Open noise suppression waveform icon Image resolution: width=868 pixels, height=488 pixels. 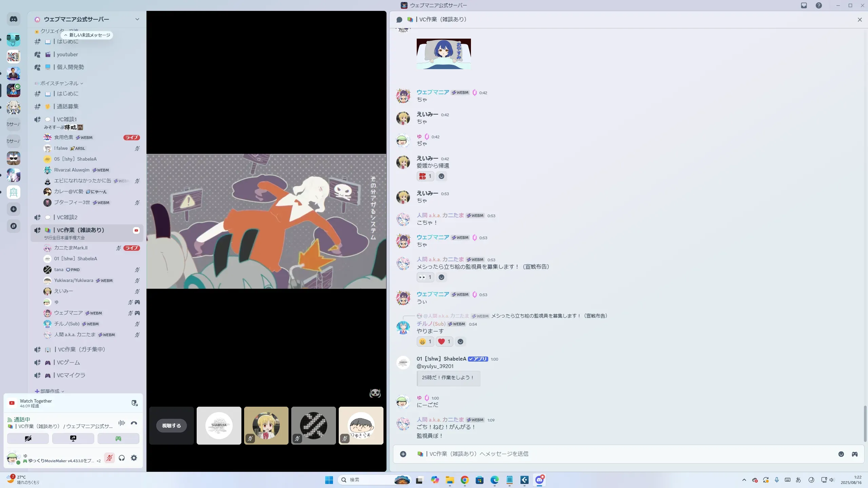(122, 423)
